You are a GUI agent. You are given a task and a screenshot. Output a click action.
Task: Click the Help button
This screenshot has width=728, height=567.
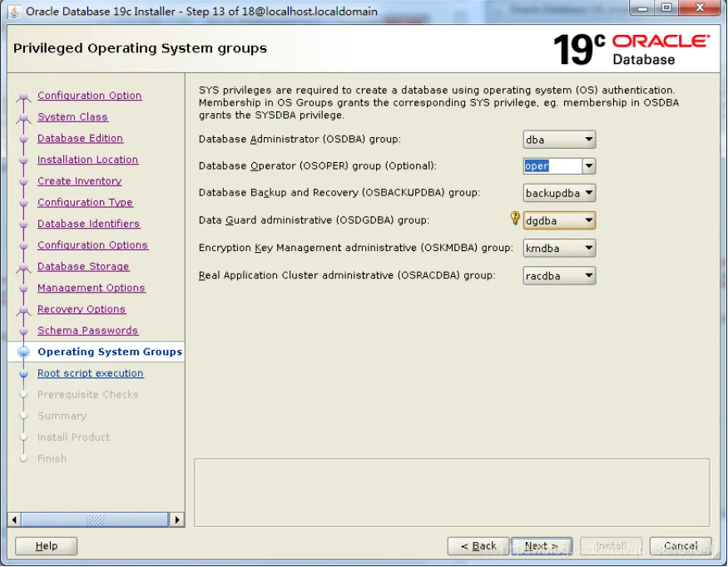tap(46, 545)
